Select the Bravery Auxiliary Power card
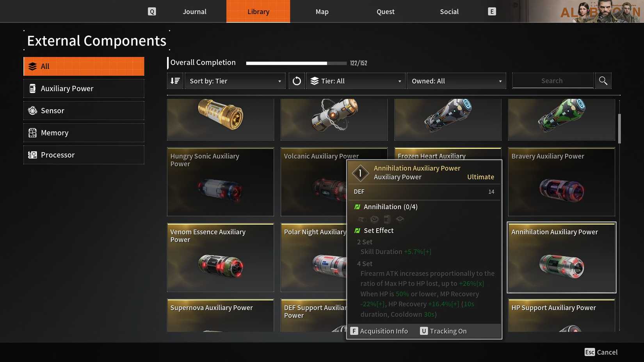Viewport: 644px width, 362px height. 561,182
